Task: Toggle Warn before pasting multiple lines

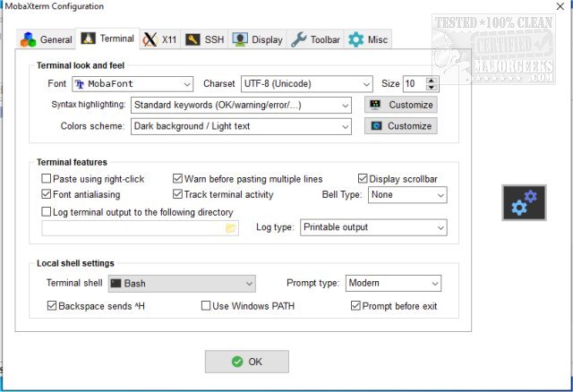Action: click(177, 179)
